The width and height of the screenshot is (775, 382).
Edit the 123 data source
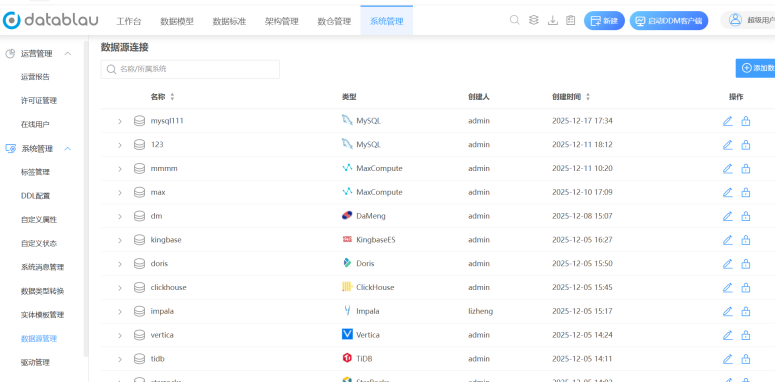(x=728, y=145)
